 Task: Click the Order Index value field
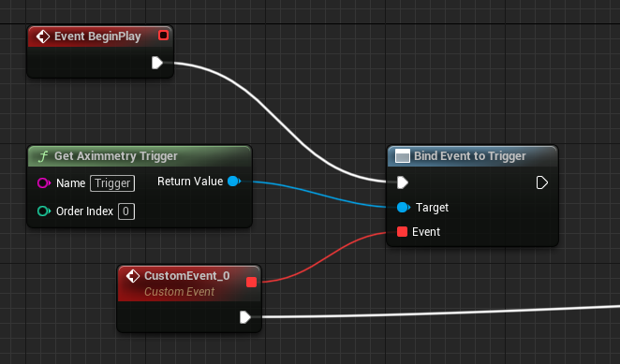126,211
